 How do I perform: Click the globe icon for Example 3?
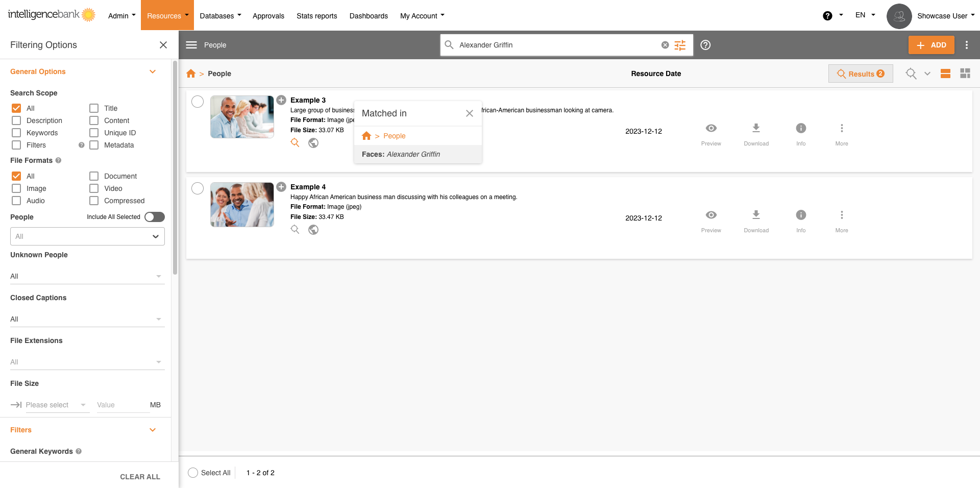coord(313,143)
